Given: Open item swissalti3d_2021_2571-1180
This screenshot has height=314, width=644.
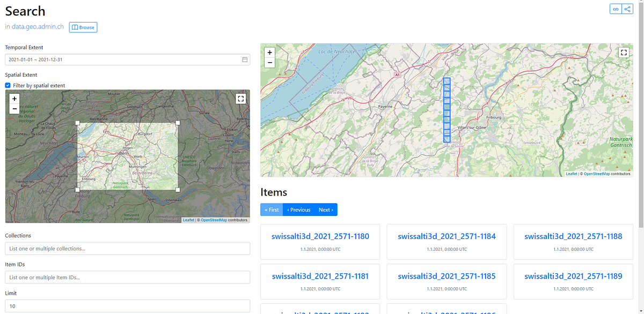Looking at the screenshot, I should (319, 236).
